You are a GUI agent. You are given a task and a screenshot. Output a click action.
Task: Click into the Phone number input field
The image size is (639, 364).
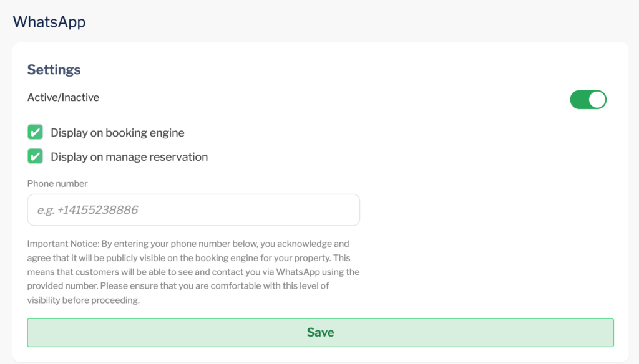point(193,210)
